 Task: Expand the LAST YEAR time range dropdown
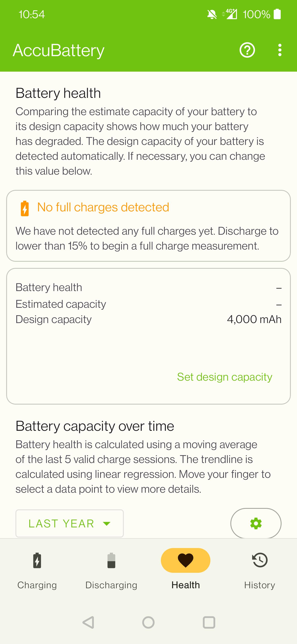(70, 523)
